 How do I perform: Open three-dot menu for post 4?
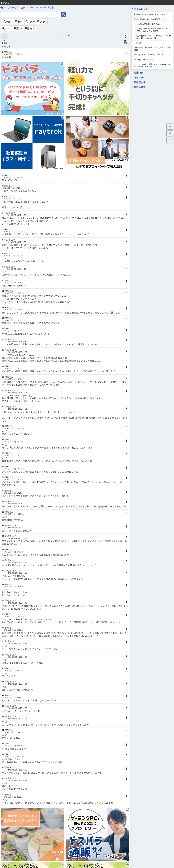tap(126, 197)
